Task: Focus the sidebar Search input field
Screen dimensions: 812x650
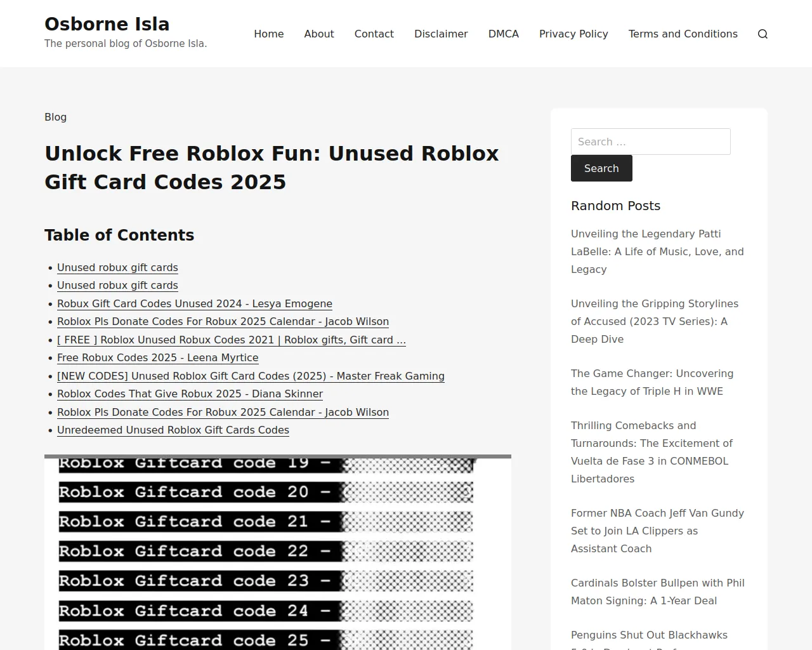Action: [651, 142]
